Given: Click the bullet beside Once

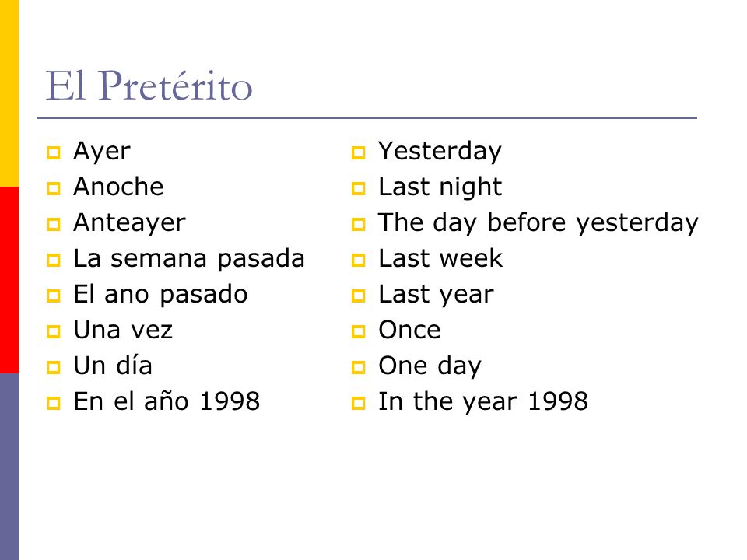Looking at the screenshot, I should tap(358, 331).
